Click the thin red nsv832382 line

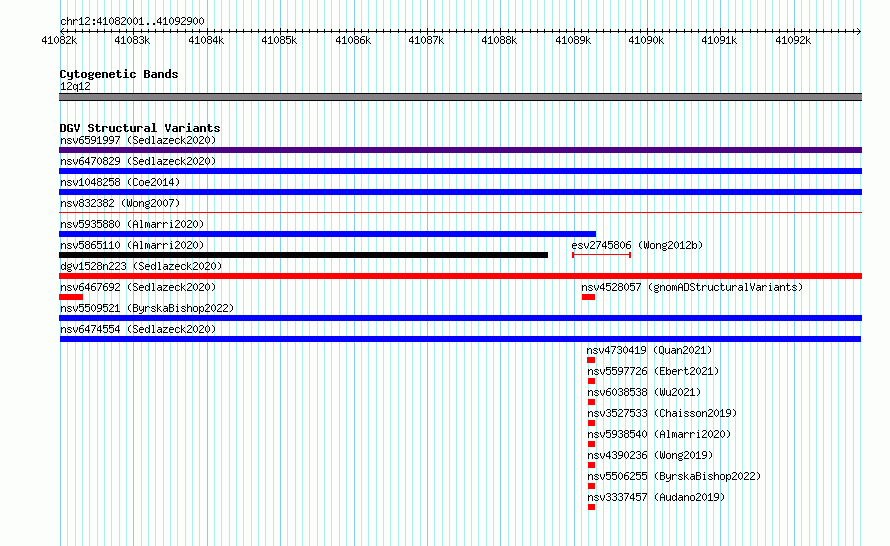coord(460,212)
